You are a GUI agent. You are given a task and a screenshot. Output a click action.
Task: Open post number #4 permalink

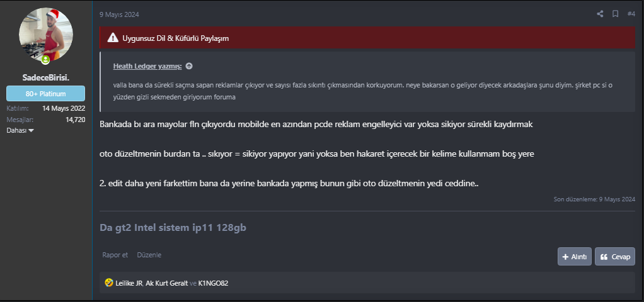[x=631, y=14]
